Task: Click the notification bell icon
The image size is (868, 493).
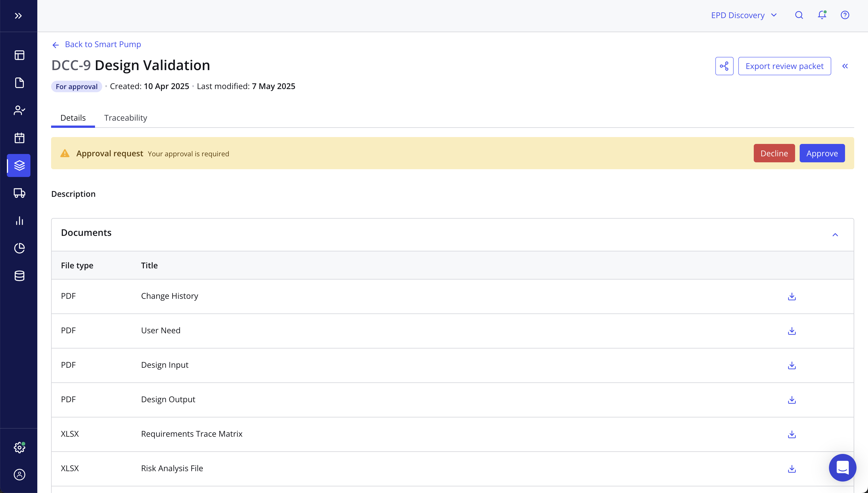Action: 822,15
